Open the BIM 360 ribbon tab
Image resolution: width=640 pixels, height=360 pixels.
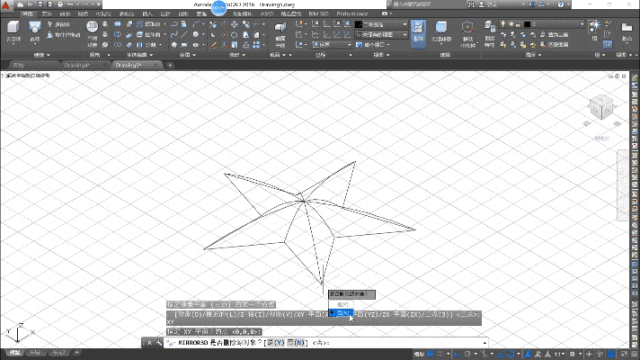(318, 14)
